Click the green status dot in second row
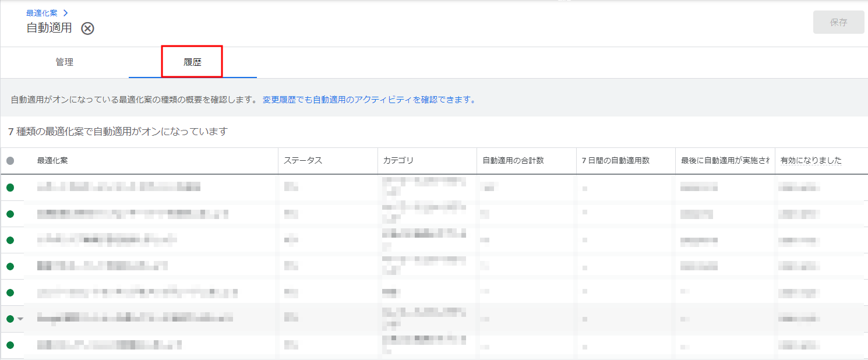Viewport: 868px width, 360px height. 10,214
